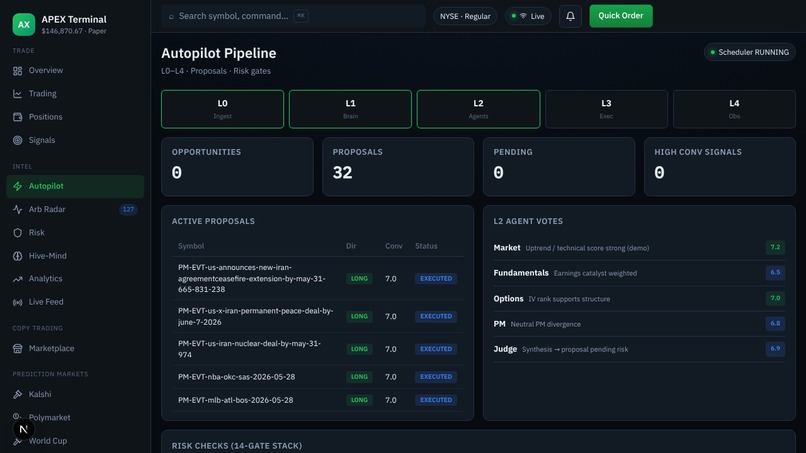806x453 pixels.
Task: Click the Autopilot lightning bolt icon
Action: [17, 186]
